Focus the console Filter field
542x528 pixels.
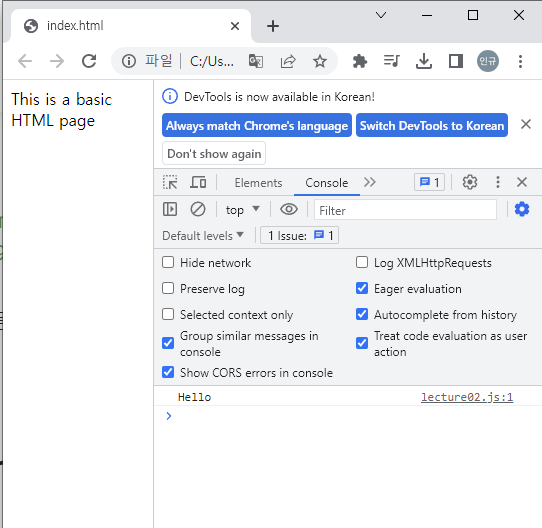405,210
